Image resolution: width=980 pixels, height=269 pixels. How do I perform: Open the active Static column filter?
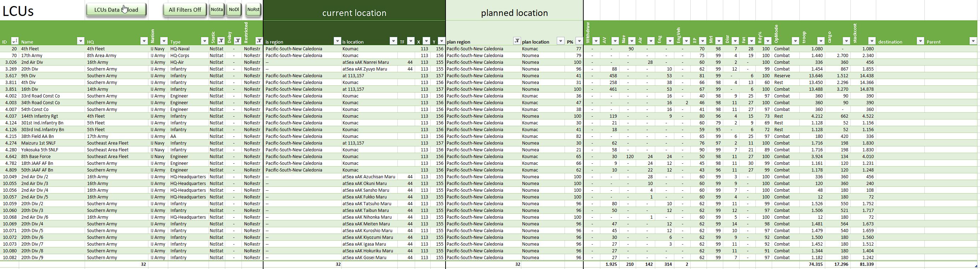click(221, 41)
